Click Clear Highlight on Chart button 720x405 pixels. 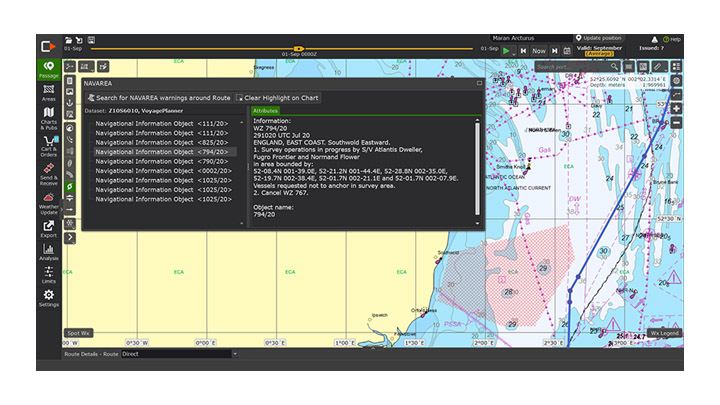(278, 98)
